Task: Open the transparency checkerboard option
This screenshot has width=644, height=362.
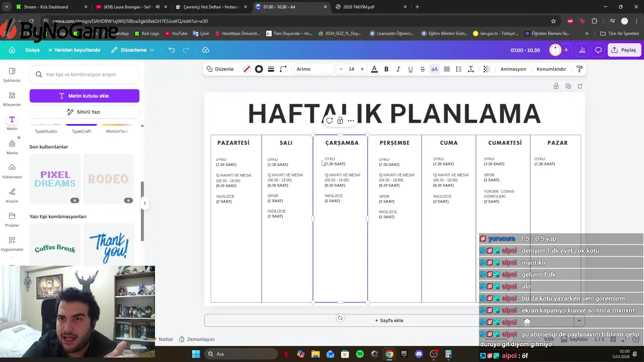Action: pos(487,69)
